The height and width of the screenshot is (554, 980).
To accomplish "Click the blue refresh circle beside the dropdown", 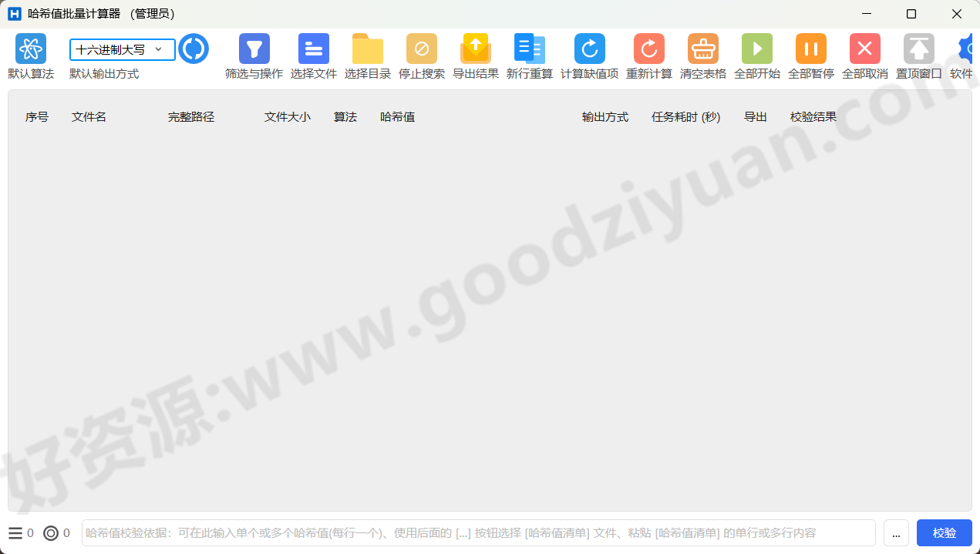I will coord(194,48).
